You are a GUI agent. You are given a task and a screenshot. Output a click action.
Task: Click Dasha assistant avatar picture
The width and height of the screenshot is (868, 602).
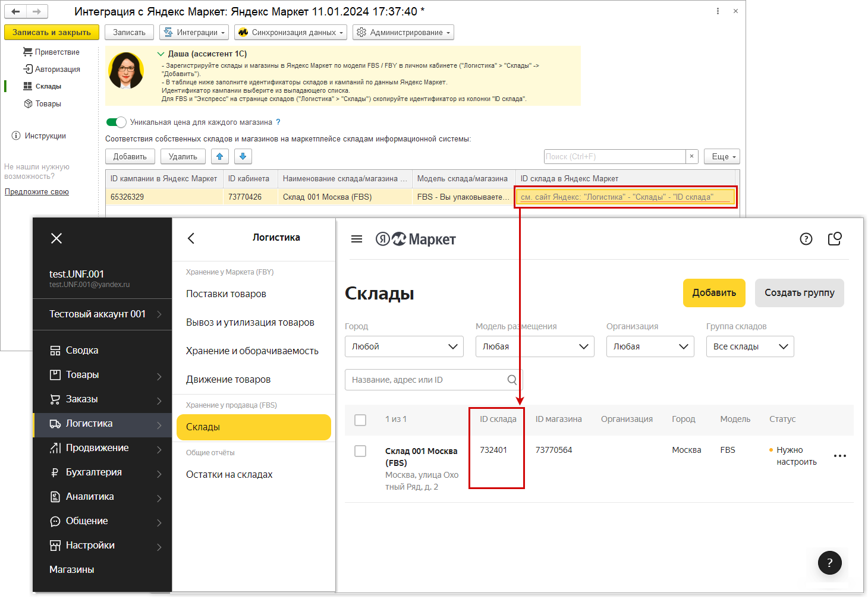[x=126, y=71]
